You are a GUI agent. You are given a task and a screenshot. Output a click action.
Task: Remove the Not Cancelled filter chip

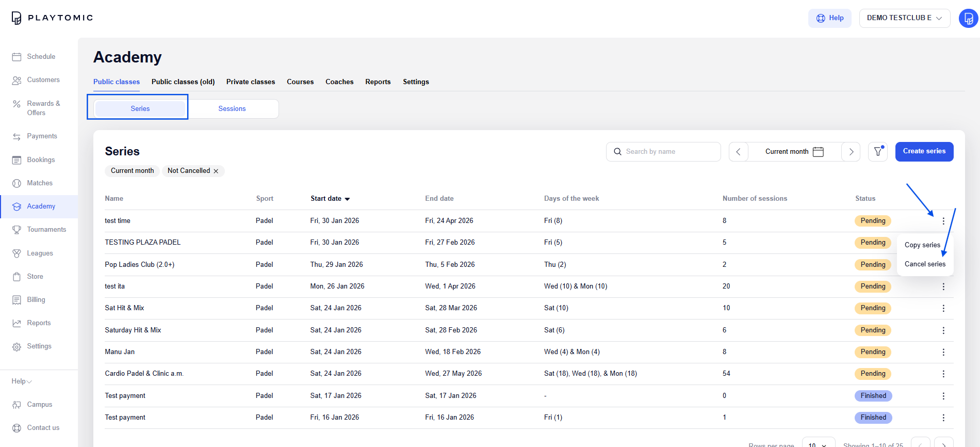pos(216,171)
